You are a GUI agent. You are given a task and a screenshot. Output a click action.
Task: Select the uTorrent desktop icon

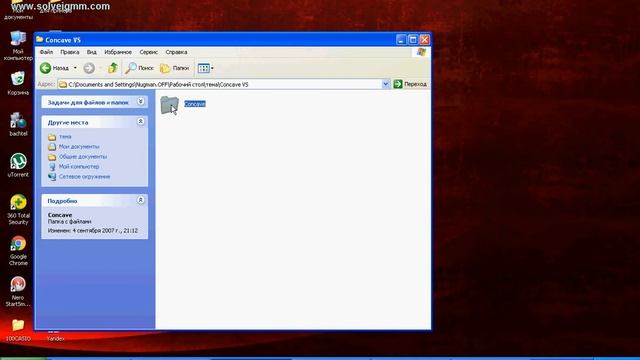pyautogui.click(x=18, y=165)
